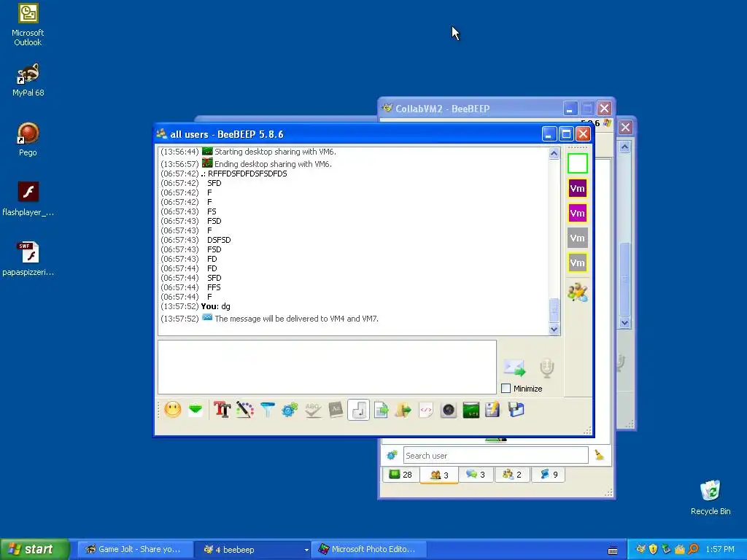Select the Recycle Bin desktop icon
Screen dimensions: 747x560
pos(711,498)
